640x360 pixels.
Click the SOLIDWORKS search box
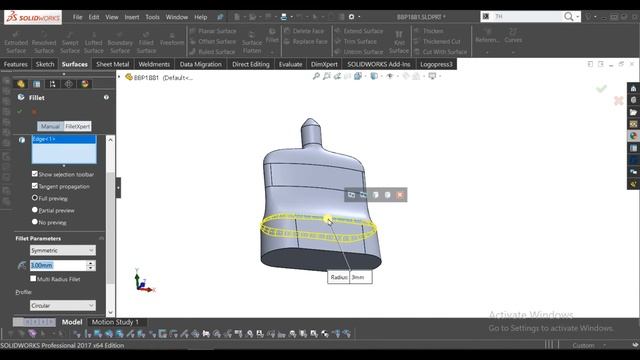[528, 16]
